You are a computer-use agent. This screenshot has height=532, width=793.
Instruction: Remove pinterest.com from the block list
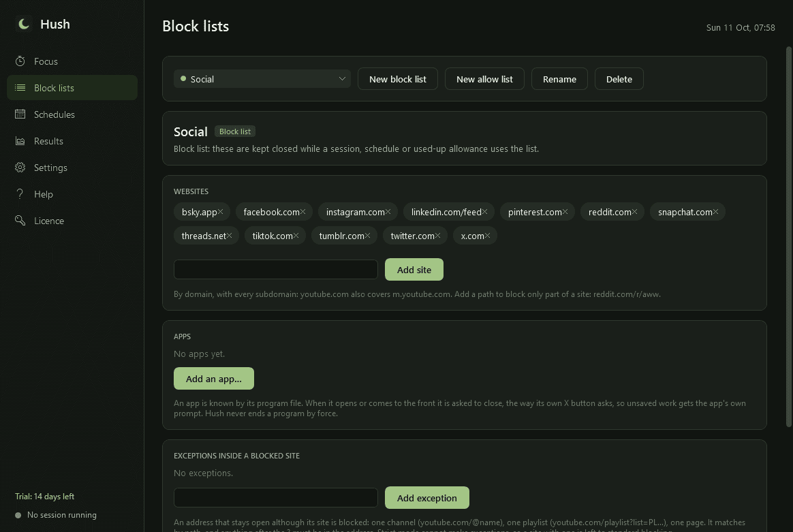(565, 212)
